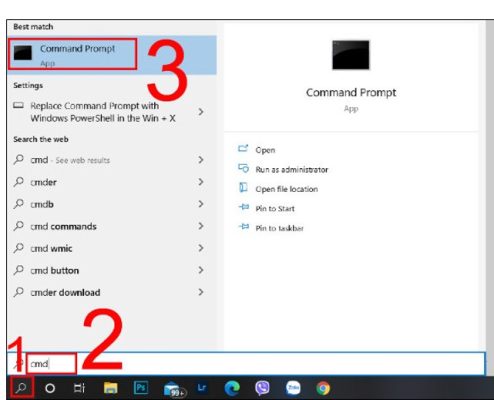The image size is (494, 400).
Task: Open Viber from taskbar
Action: tap(262, 388)
